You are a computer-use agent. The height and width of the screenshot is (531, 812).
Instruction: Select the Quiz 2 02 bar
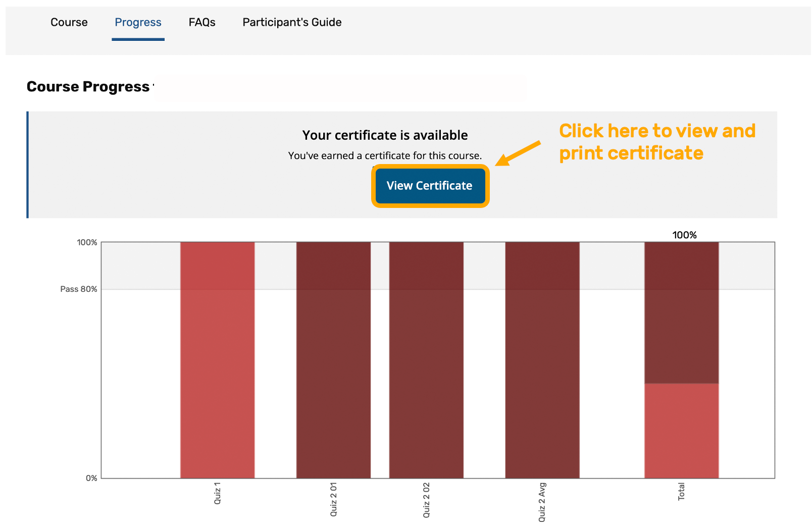pyautogui.click(x=426, y=360)
